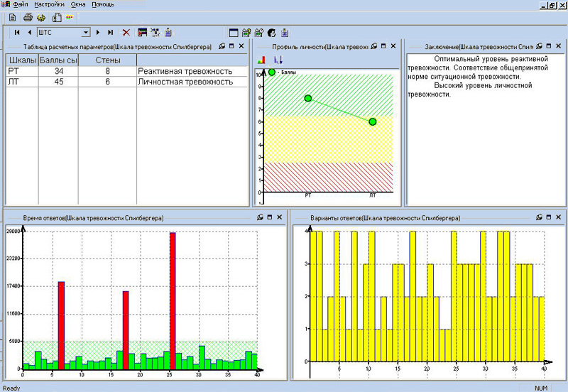568x392 pixels.
Task: Click the green Баллы legend marker
Action: 272,72
